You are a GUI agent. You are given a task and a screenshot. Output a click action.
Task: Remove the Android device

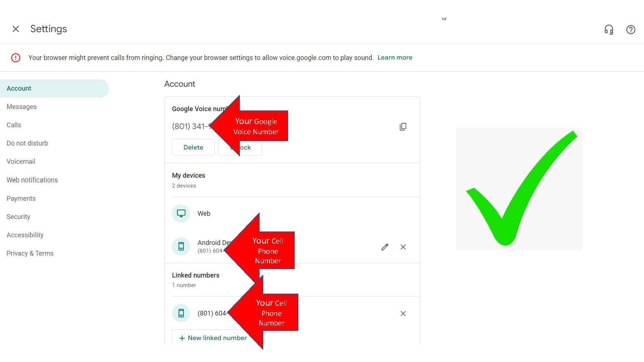coord(403,247)
